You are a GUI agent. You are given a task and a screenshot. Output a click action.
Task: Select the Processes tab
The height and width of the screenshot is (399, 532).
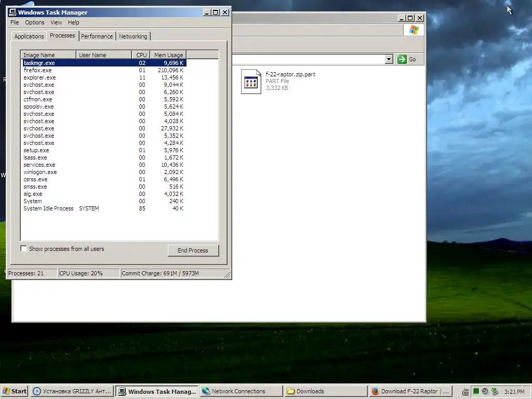62,35
